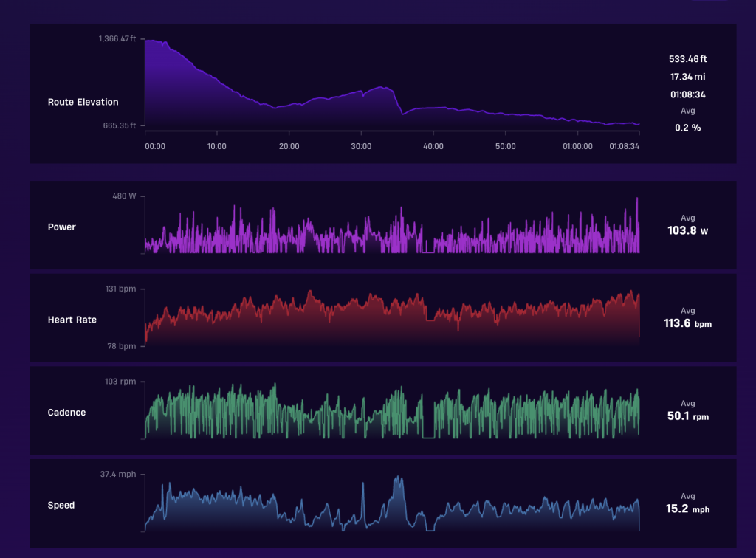Select 01:08:34 duration in the elevation stats
756x558 pixels.
coord(688,94)
